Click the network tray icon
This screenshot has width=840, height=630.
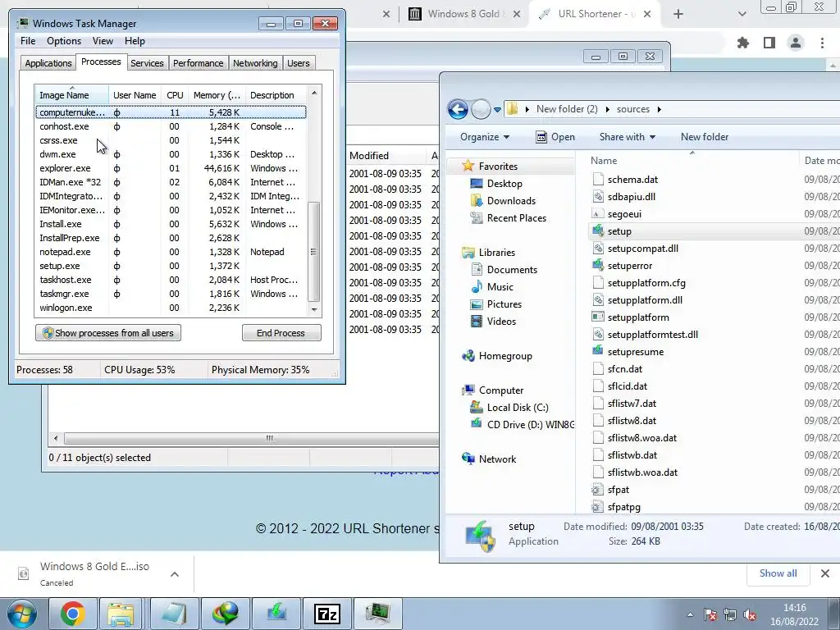[x=730, y=614]
